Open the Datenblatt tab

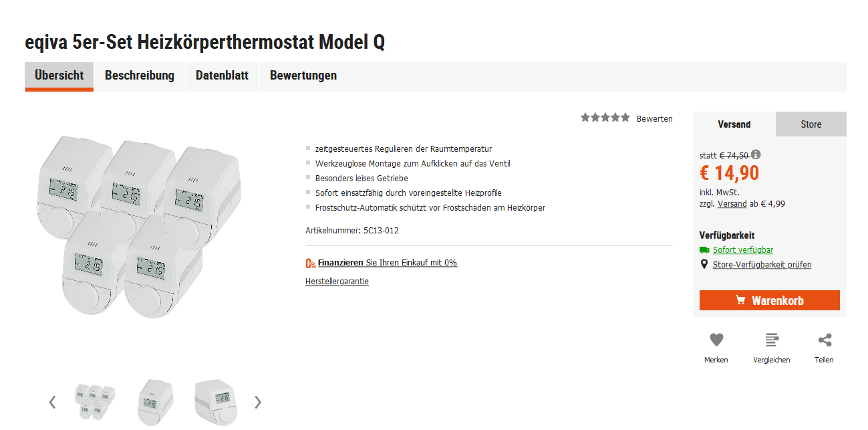point(222,76)
